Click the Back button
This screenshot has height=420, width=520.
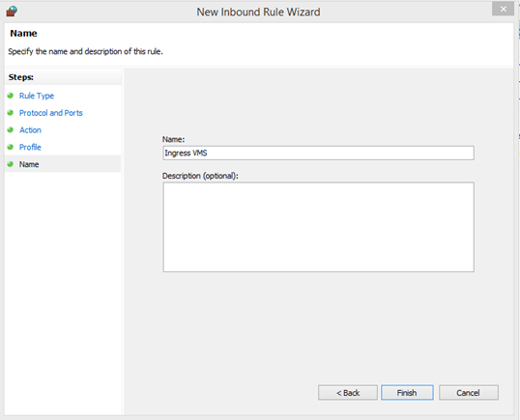tap(348, 393)
